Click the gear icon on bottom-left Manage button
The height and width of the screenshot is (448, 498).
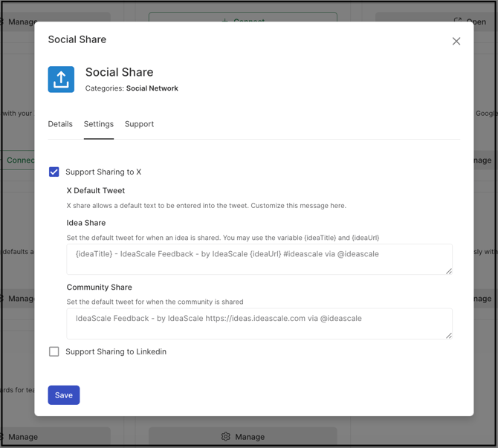[2, 437]
